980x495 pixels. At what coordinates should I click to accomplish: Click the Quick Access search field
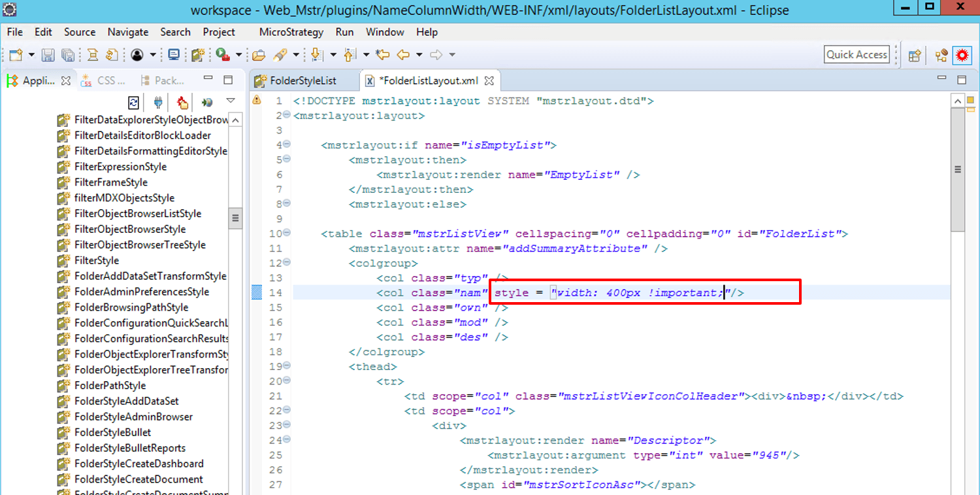[857, 55]
